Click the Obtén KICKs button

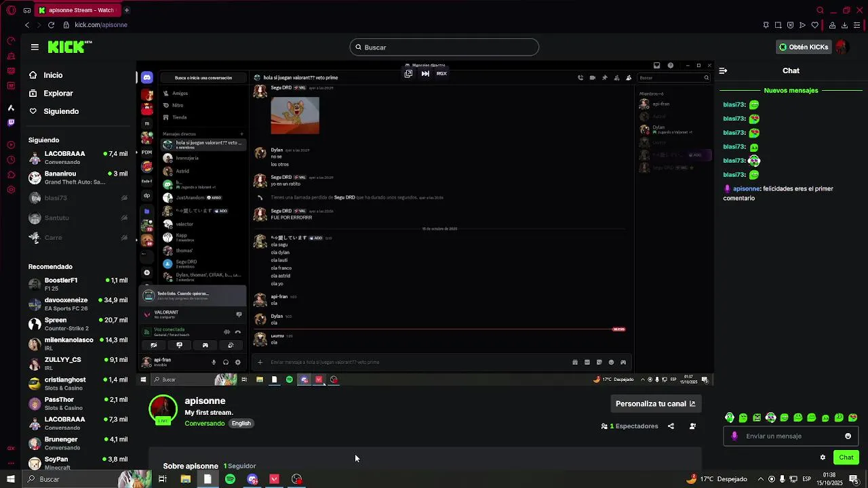804,47
